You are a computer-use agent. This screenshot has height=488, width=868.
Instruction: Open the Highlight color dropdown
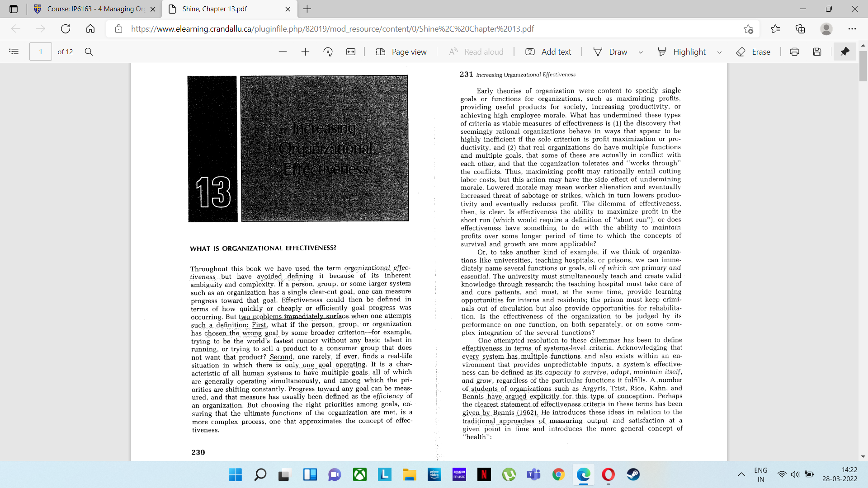click(720, 52)
